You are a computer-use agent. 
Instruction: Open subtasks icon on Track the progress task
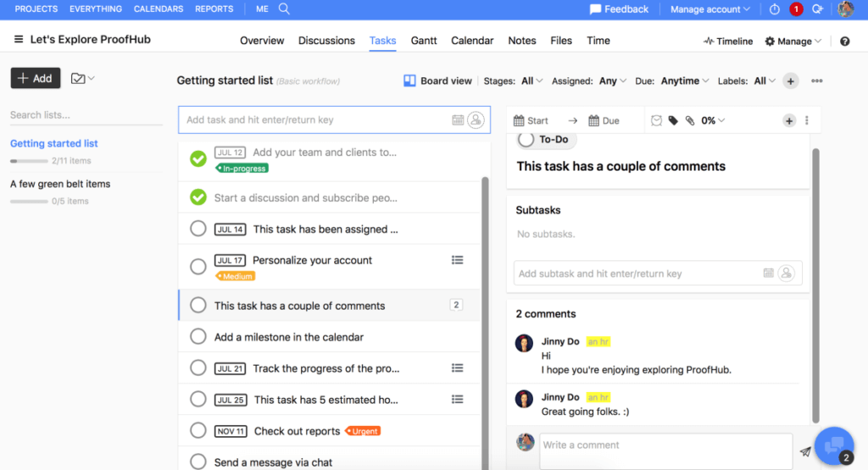457,368
